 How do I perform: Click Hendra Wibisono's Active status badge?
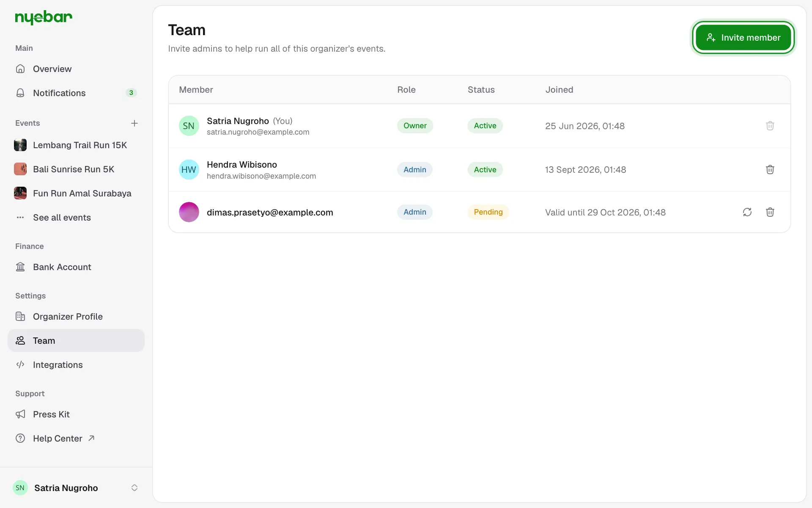click(x=485, y=170)
